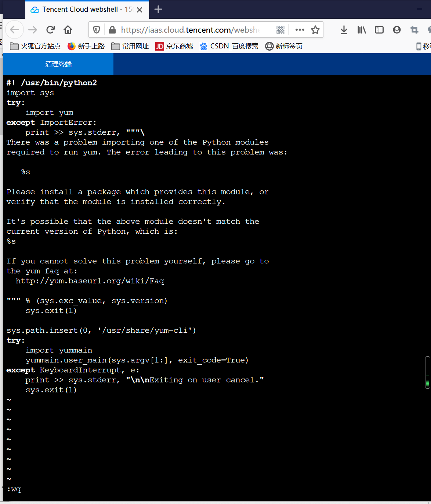The image size is (431, 504).
Task: Select the Tencent Cloud webshell tab
Action: (x=87, y=10)
